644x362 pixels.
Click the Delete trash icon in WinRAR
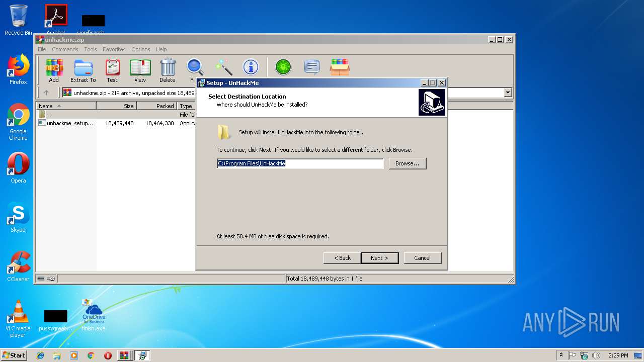tap(168, 70)
